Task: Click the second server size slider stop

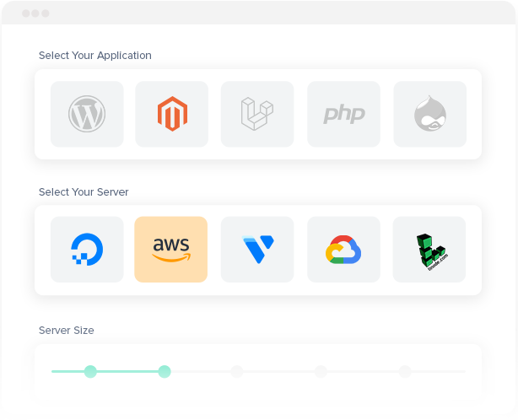Action: (x=165, y=371)
